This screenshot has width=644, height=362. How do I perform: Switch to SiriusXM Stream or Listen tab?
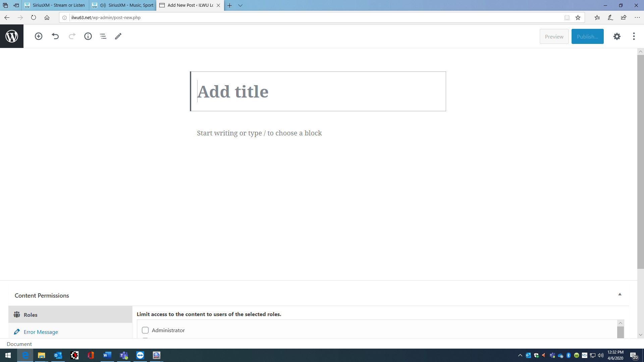pyautogui.click(x=56, y=5)
